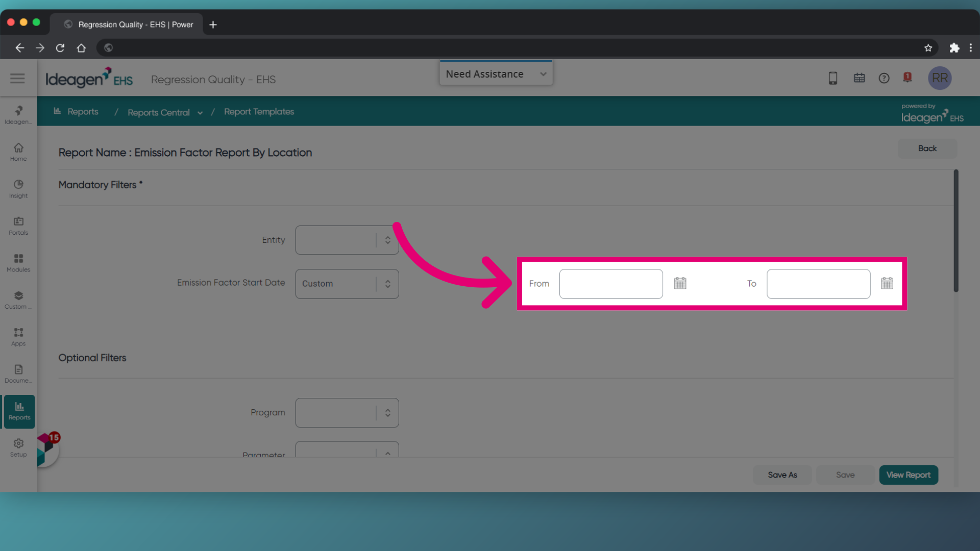980x551 pixels.
Task: Open Custom in the sidebar
Action: (x=18, y=300)
